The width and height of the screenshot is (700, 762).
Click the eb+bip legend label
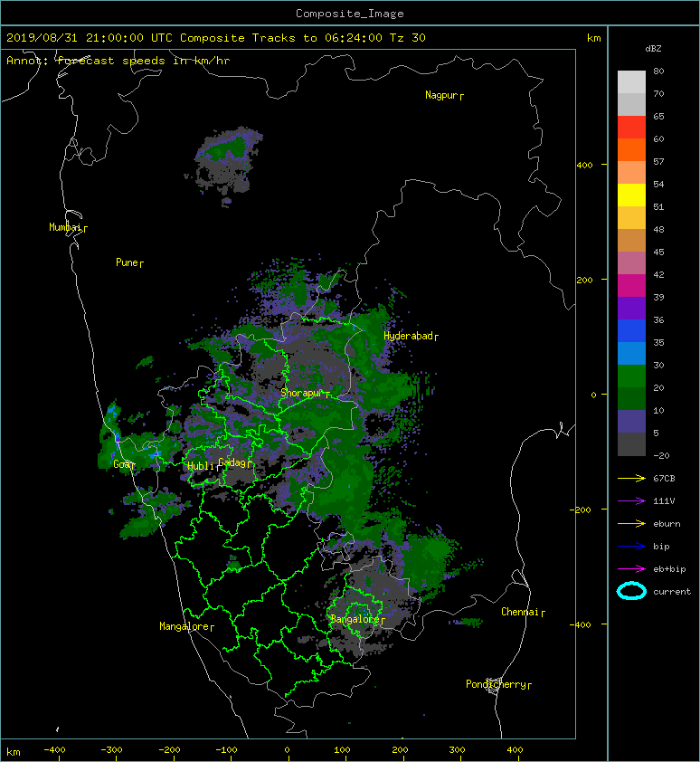tap(669, 569)
